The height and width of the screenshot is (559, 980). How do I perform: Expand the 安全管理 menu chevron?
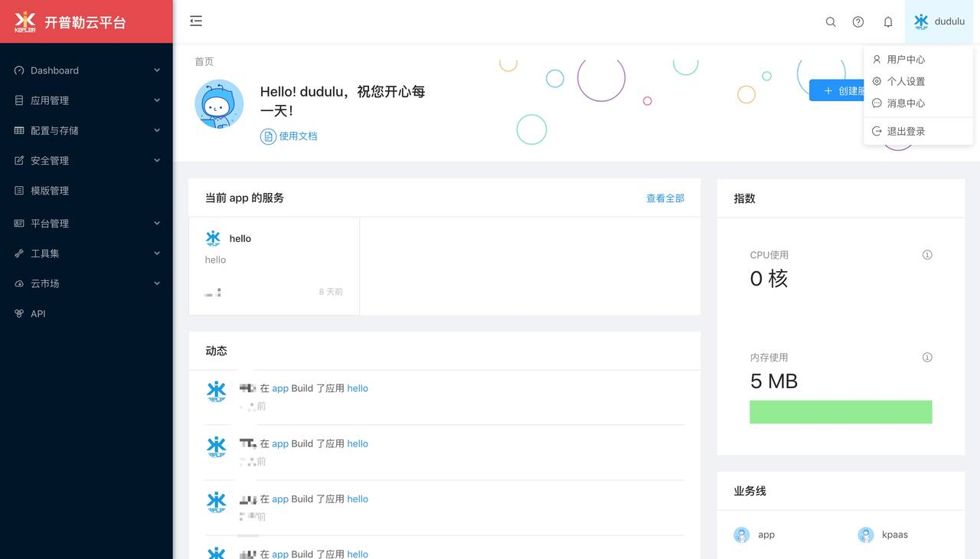[x=157, y=161]
